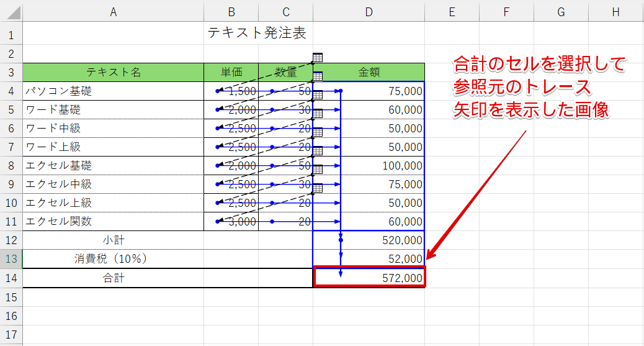Image resolution: width=644 pixels, height=346 pixels.
Task: Click the 数量 header cell
Action: 286,73
